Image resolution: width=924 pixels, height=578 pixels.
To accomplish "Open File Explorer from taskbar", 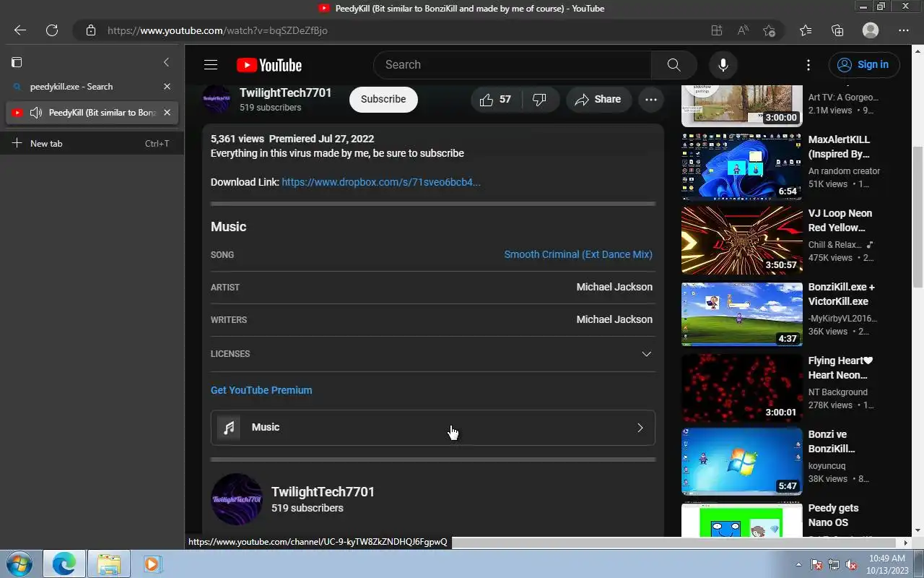I will tap(108, 564).
